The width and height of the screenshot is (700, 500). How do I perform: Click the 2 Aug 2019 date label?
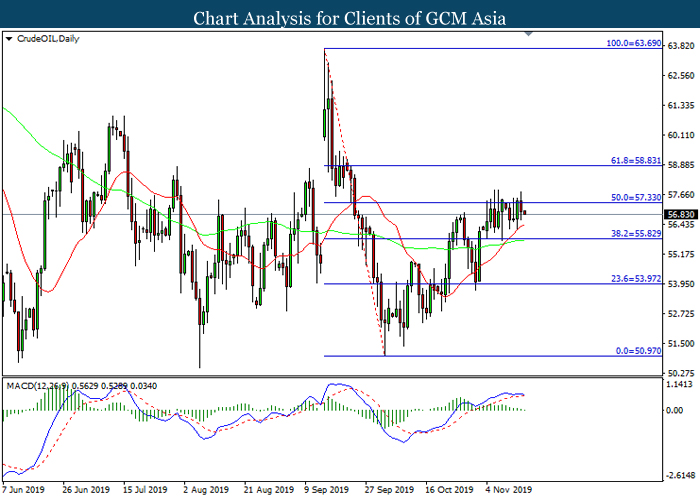click(x=207, y=490)
